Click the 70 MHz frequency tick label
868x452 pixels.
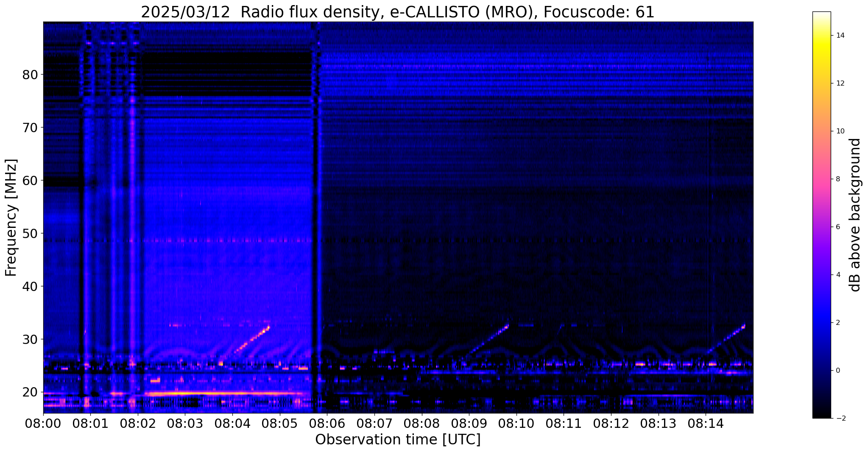pyautogui.click(x=30, y=128)
